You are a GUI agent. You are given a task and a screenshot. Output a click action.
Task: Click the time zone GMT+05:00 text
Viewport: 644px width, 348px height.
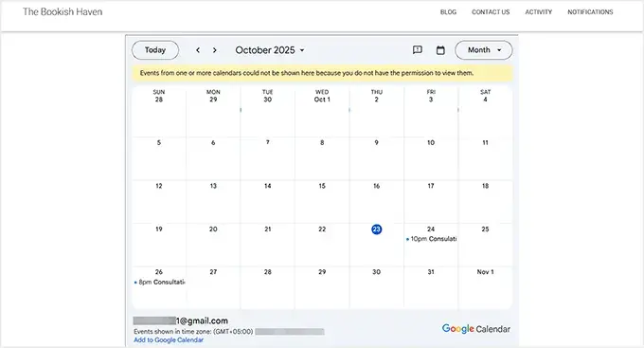193,332
